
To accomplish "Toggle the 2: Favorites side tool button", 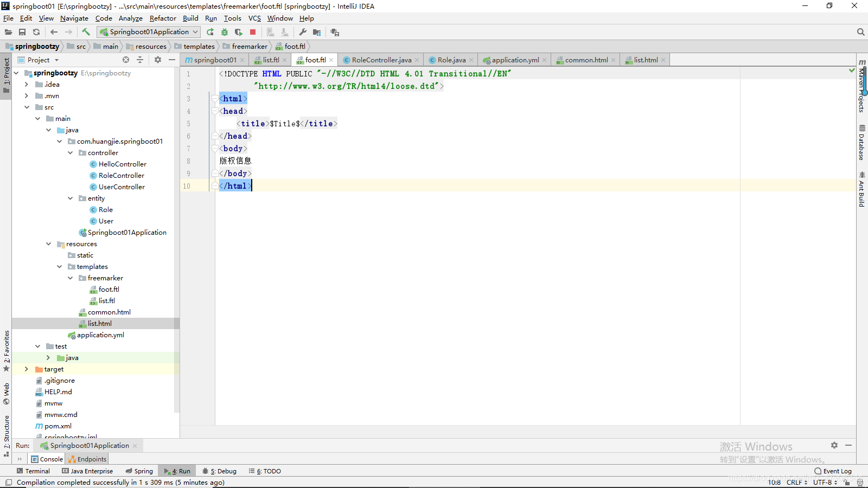I will (6, 351).
